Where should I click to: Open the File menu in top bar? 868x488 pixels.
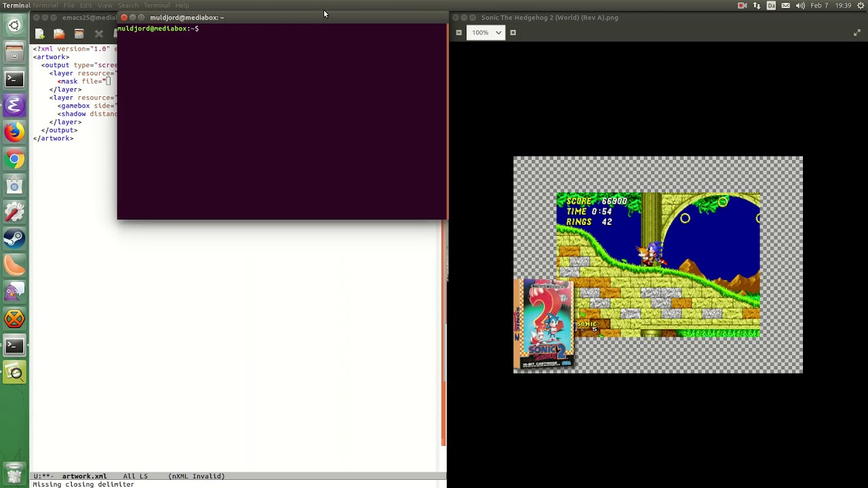69,5
